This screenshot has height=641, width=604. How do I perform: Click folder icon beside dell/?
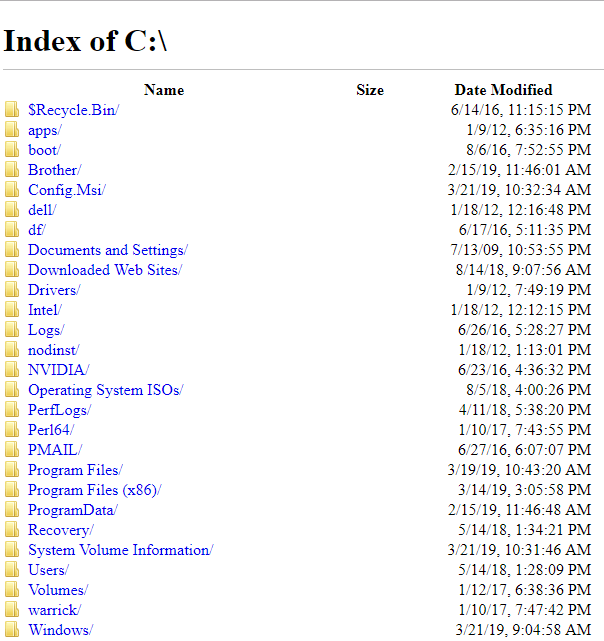pos(12,210)
